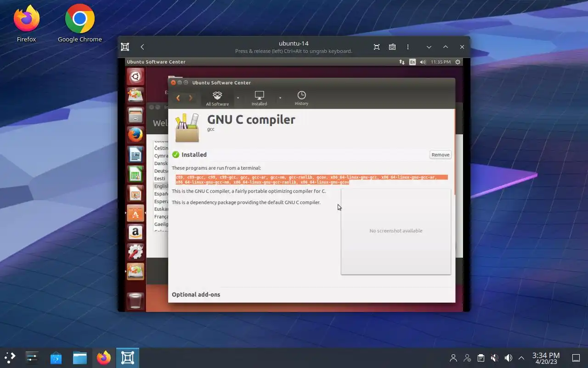Open the En keyboard layout indicator
Image resolution: width=588 pixels, height=368 pixels.
(x=413, y=62)
